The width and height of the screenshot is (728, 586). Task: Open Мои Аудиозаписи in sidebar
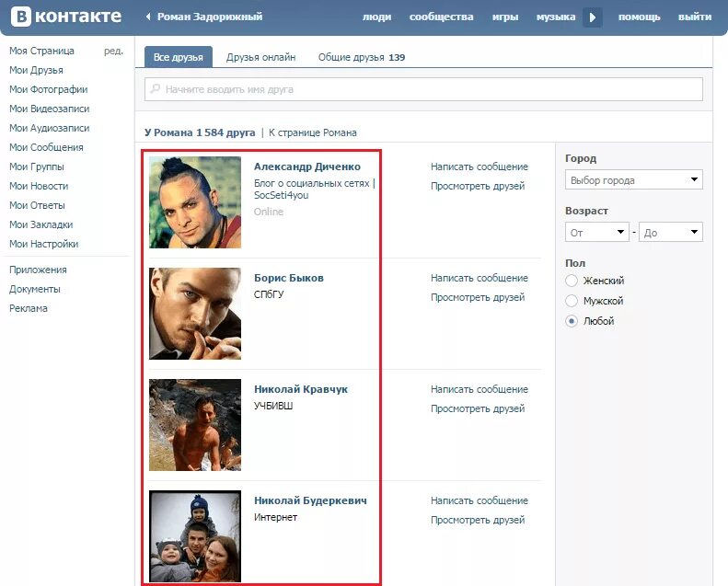(x=49, y=128)
